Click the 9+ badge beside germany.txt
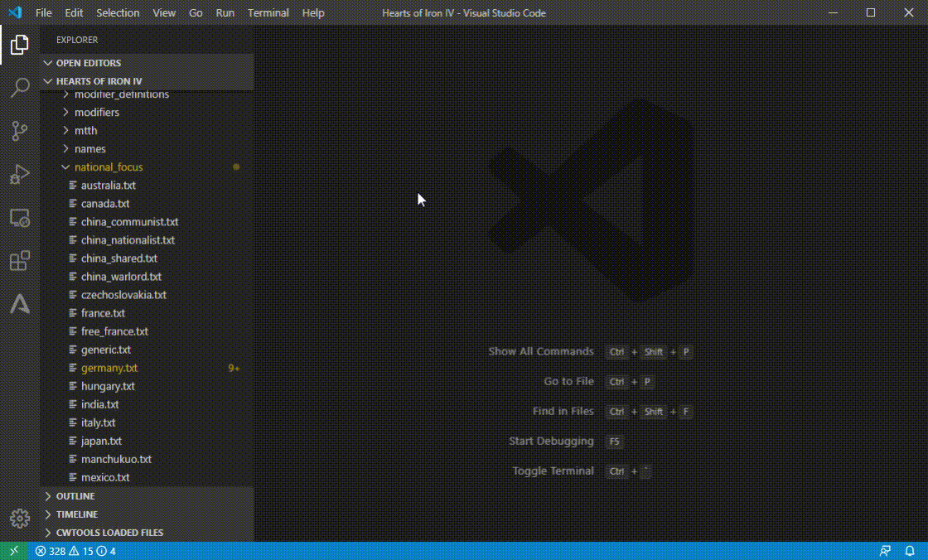The height and width of the screenshot is (560, 928). [234, 368]
